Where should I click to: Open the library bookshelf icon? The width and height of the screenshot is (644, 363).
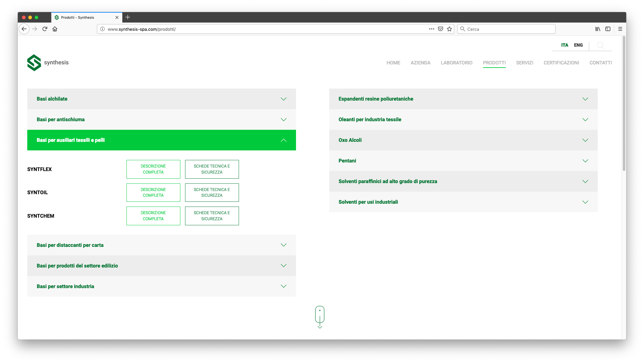pyautogui.click(x=598, y=29)
